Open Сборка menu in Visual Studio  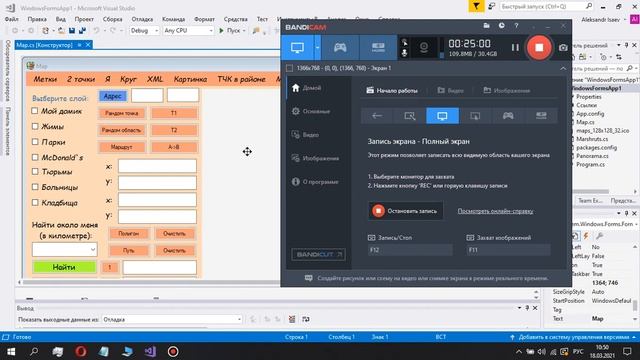click(x=112, y=19)
